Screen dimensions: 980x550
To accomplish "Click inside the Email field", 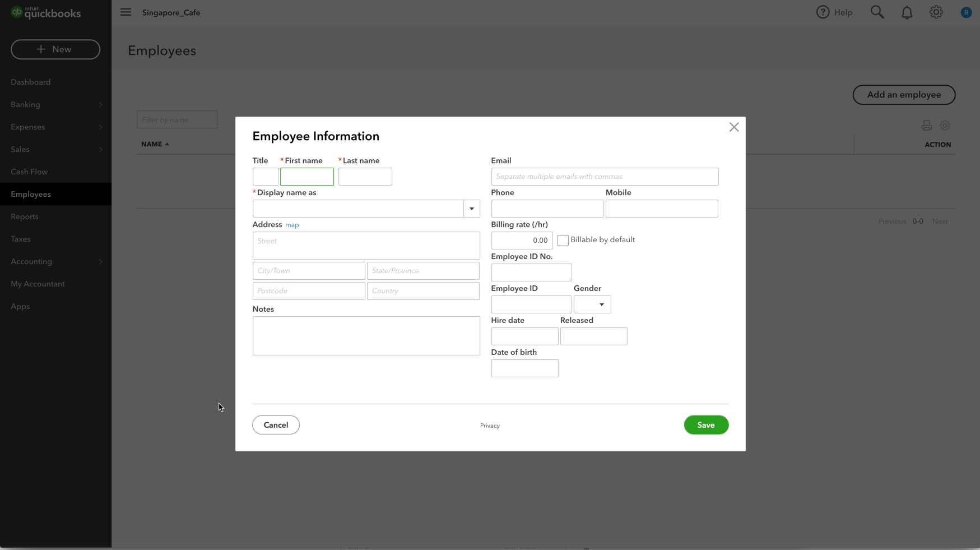I will (x=604, y=177).
